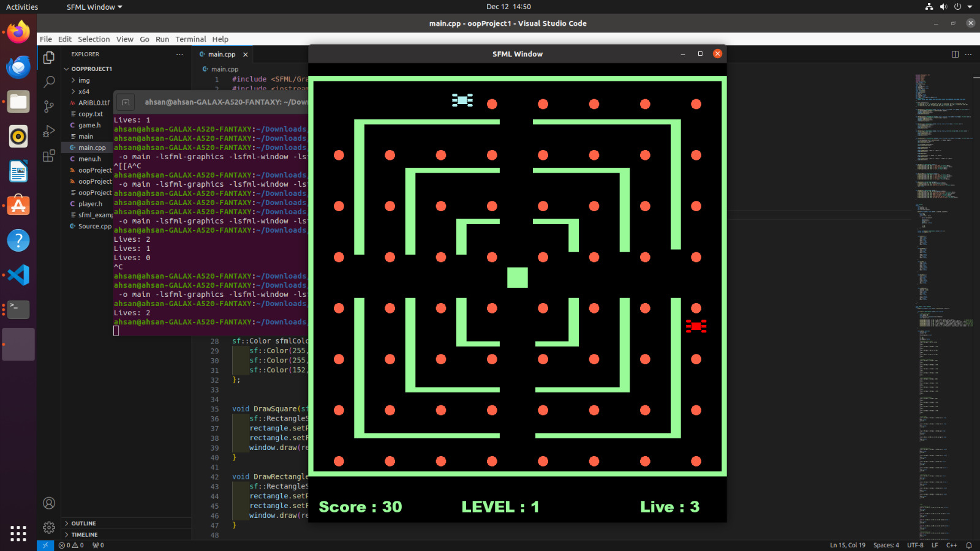The image size is (980, 551).
Task: Launch Firefox from the Ubuntu dock
Action: (x=18, y=32)
